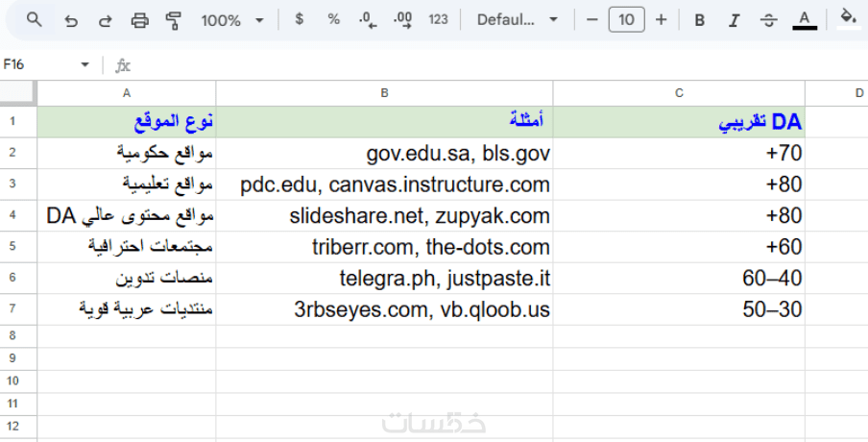Open the 100% zoom dropdown
Viewport: 868px width, 442px height.
click(232, 20)
